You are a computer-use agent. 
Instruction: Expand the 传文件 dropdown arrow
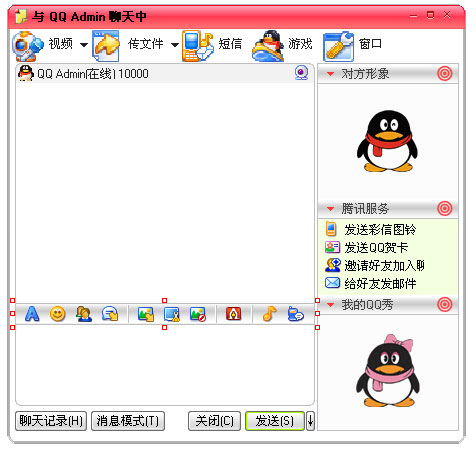175,45
